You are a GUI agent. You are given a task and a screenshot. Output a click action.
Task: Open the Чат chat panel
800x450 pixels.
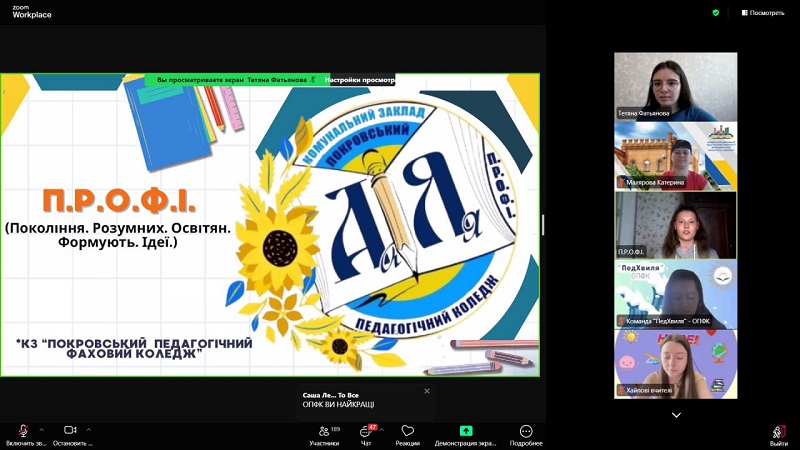click(366, 431)
